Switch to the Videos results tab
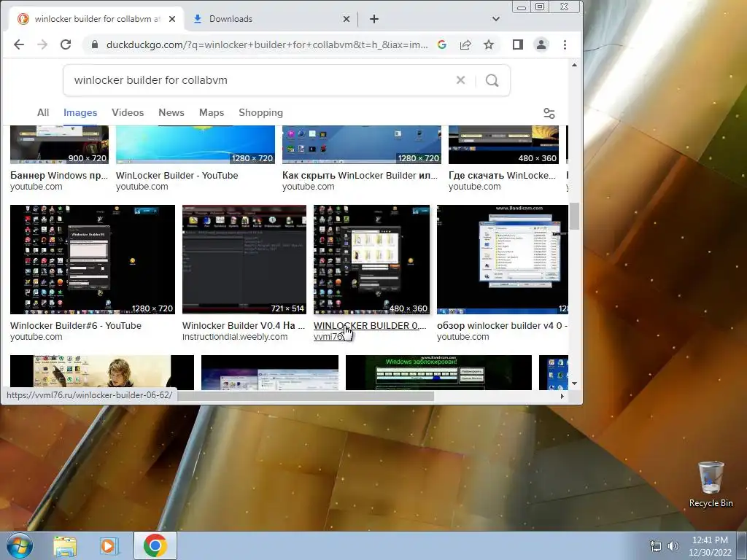 [128, 113]
